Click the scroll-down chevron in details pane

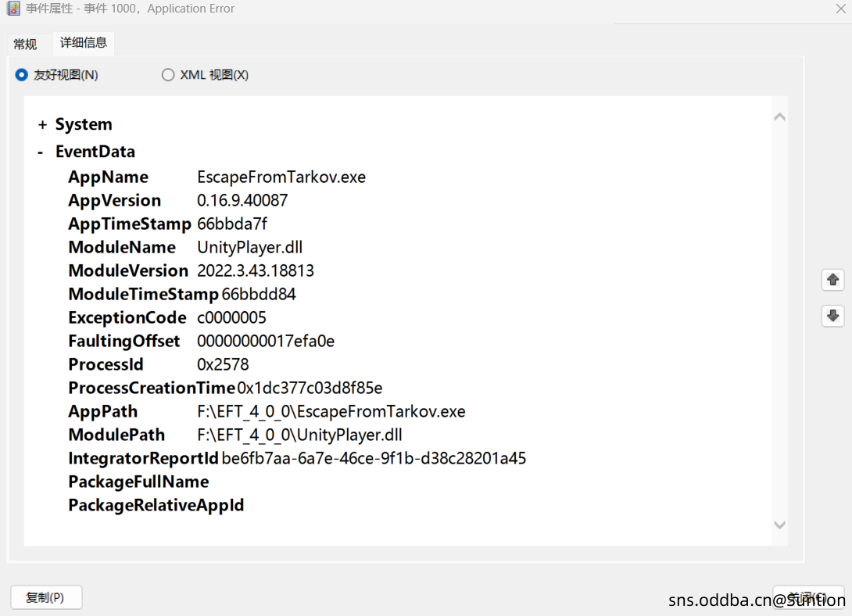pyautogui.click(x=779, y=525)
